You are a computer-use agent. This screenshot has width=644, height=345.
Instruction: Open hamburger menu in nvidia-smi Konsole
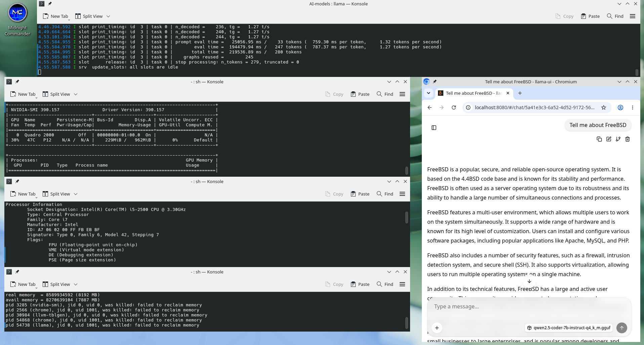pos(402,94)
